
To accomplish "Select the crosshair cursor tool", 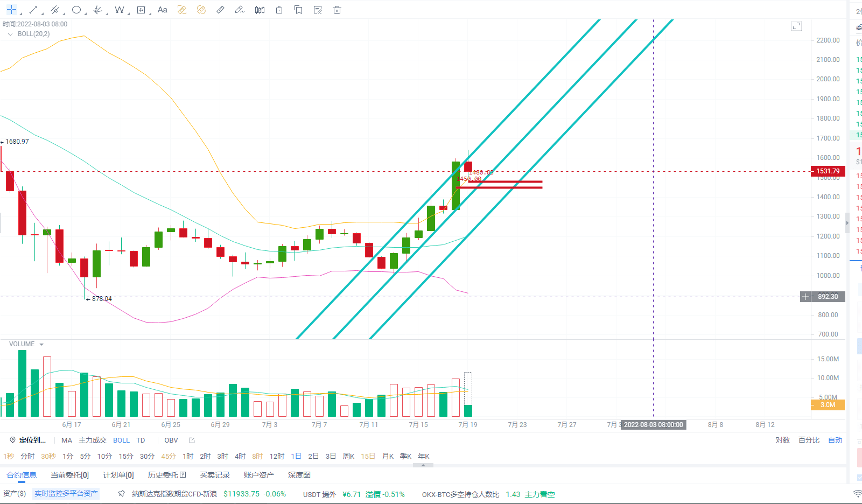I will click(x=11, y=10).
